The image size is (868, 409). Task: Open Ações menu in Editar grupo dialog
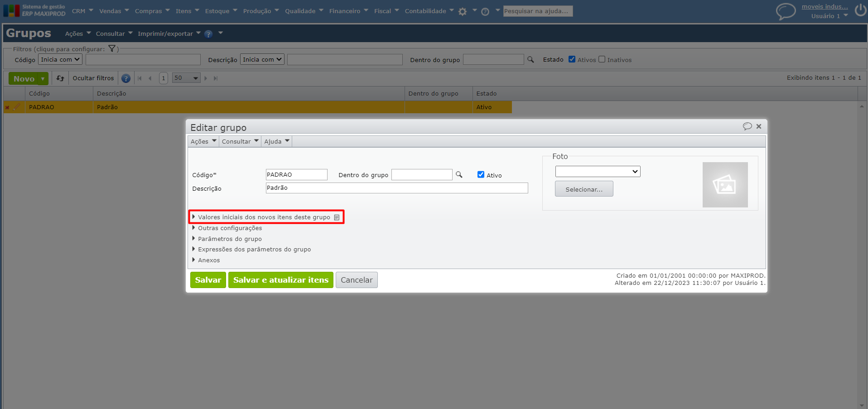(203, 141)
